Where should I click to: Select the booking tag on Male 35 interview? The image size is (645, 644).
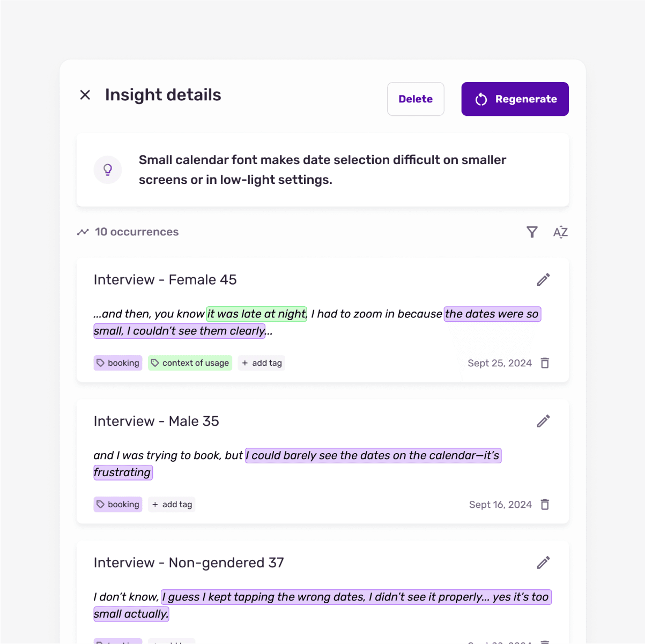117,504
